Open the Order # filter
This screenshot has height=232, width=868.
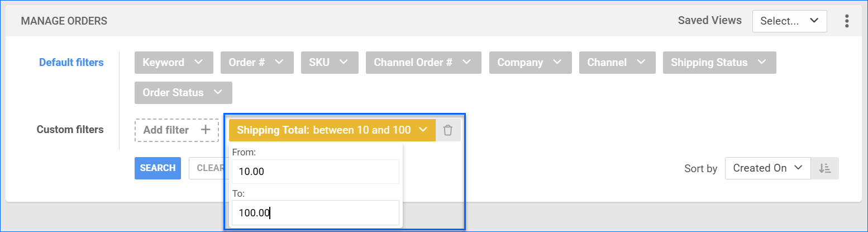click(256, 63)
